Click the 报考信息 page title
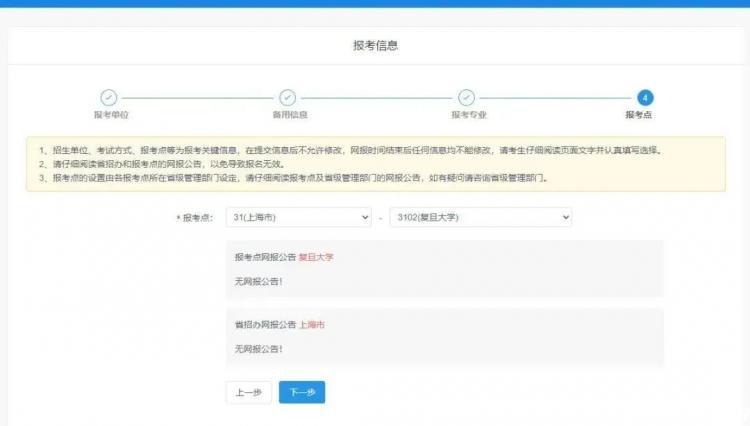This screenshot has height=426, width=750. 375,45
